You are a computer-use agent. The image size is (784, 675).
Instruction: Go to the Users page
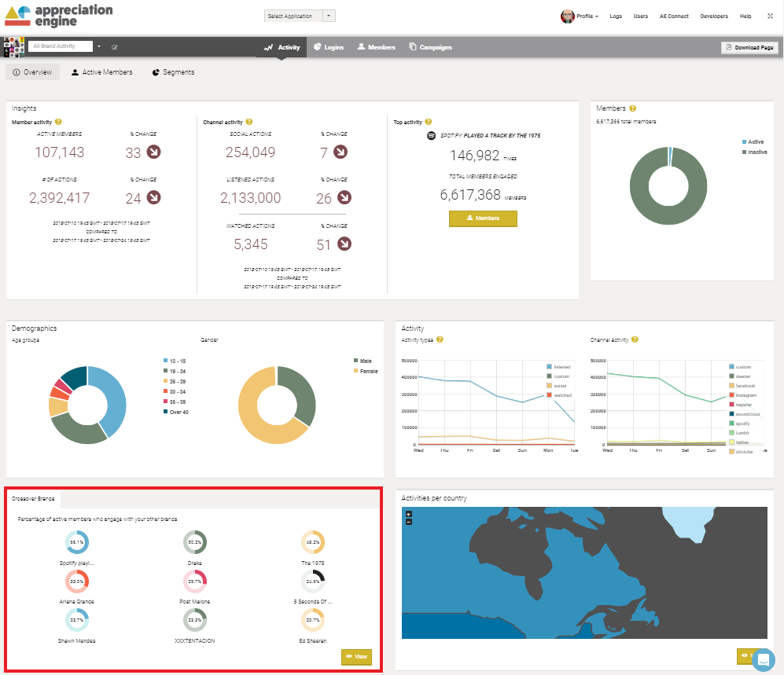pyautogui.click(x=641, y=17)
